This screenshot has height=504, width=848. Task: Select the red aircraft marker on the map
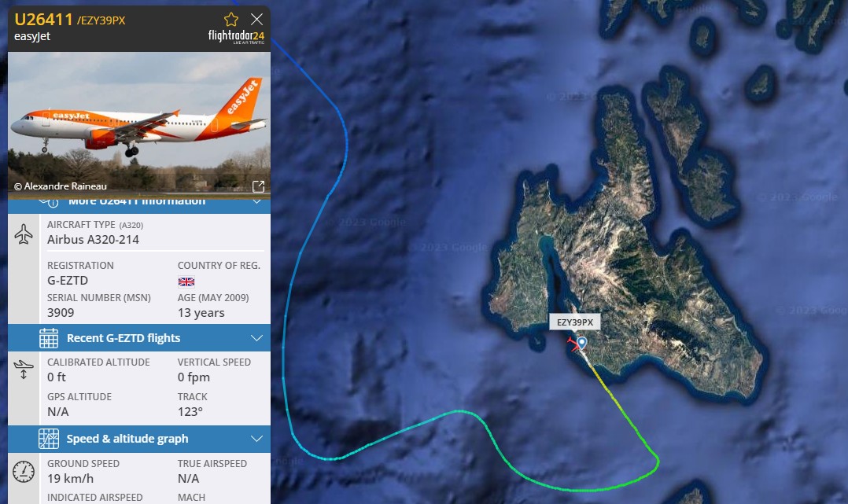point(573,344)
